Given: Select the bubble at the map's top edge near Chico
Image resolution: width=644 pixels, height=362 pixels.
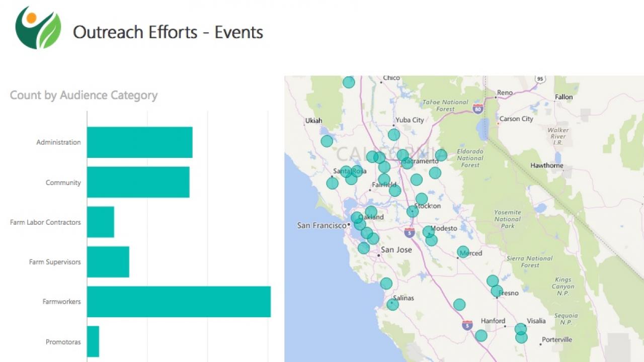Looking at the screenshot, I should [x=349, y=82].
